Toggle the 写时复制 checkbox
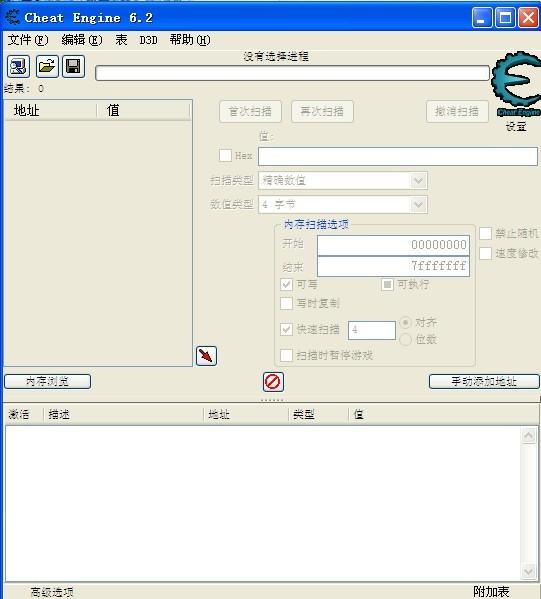541x599 pixels. (x=287, y=303)
